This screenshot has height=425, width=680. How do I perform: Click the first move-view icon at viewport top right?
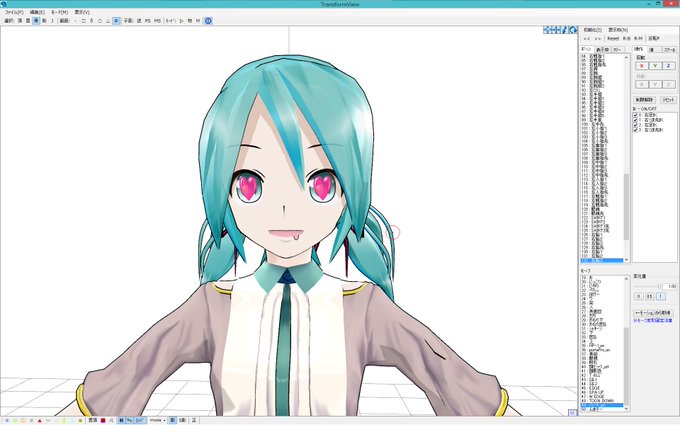click(546, 30)
